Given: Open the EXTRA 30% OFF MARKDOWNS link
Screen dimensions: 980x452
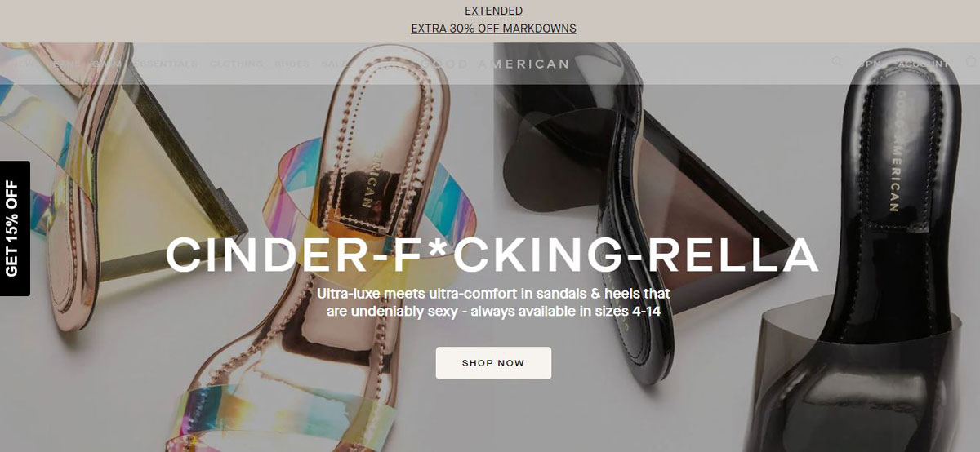Looking at the screenshot, I should pos(493,29).
